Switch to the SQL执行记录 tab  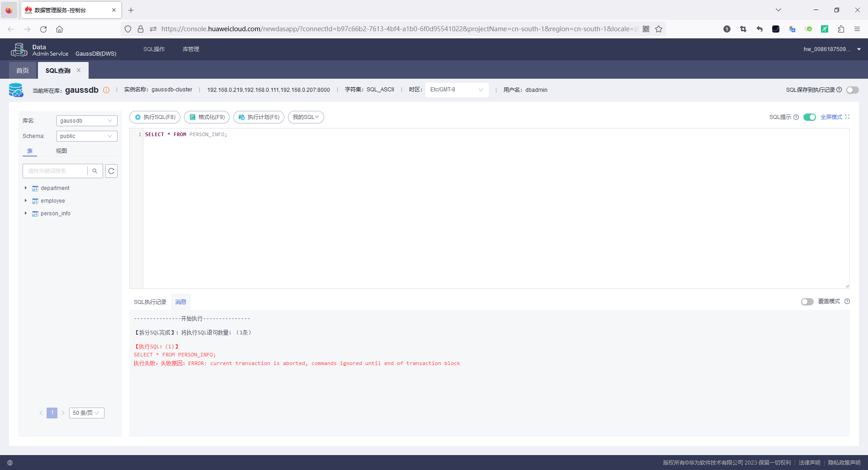pyautogui.click(x=150, y=302)
